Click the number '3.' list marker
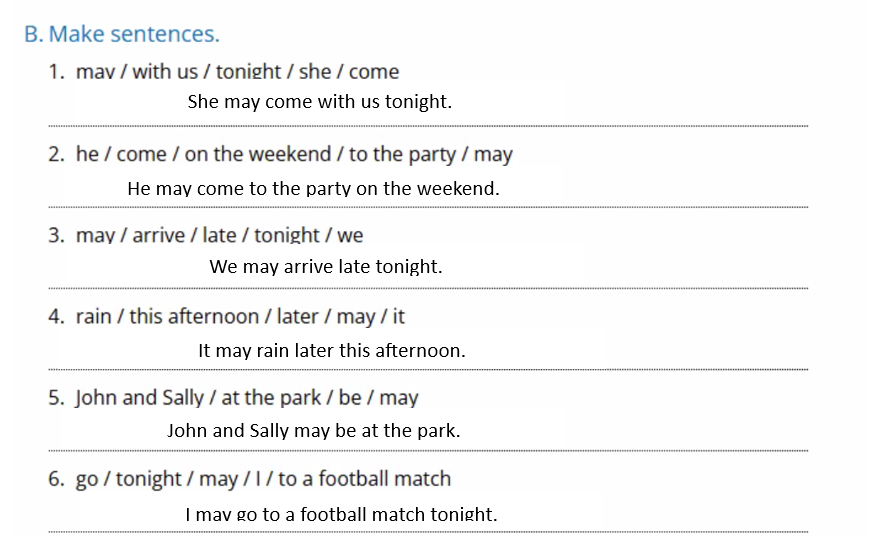This screenshot has width=876, height=537. tap(56, 235)
